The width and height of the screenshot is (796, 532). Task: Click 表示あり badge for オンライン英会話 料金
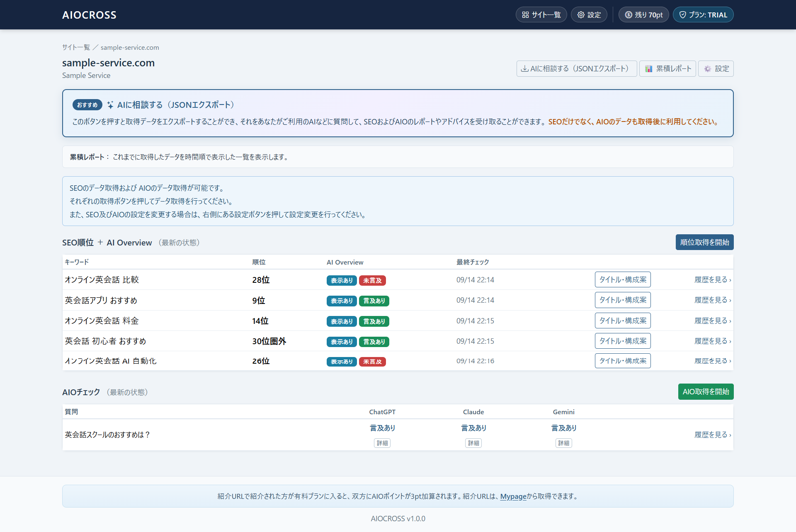pyautogui.click(x=342, y=322)
